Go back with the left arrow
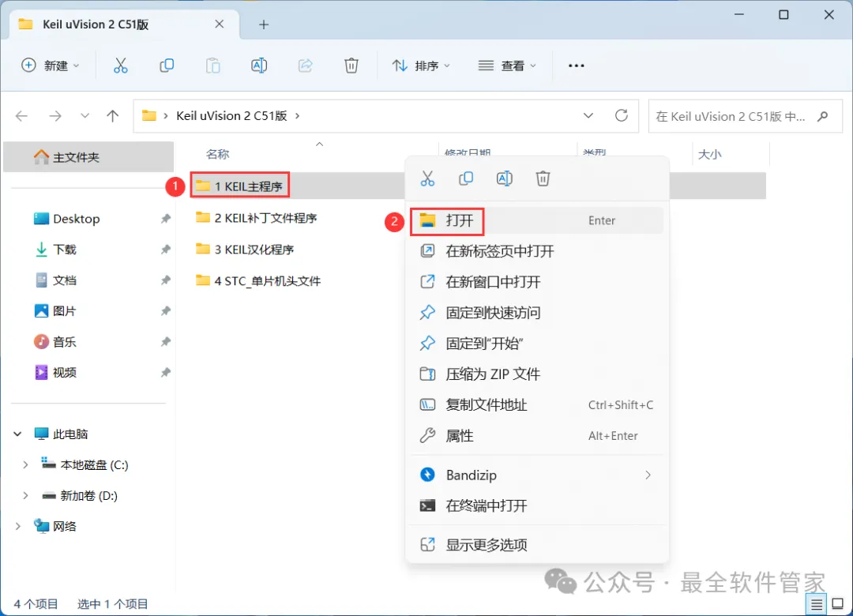Viewport: 853px width, 616px height. pyautogui.click(x=22, y=116)
